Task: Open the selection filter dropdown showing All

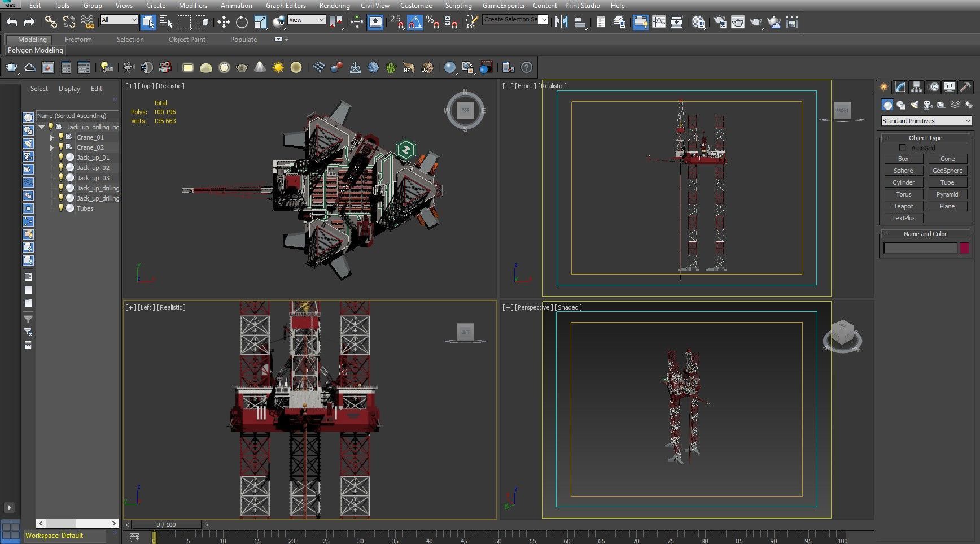Action: coord(119,20)
